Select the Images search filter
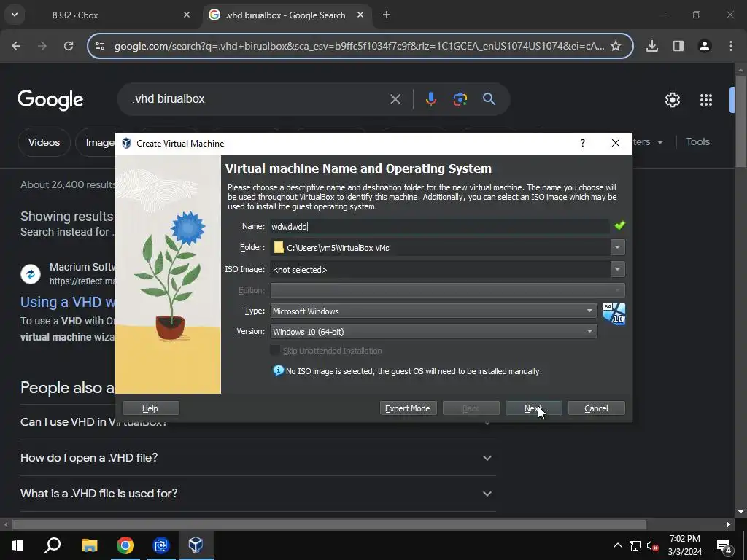 (99, 142)
